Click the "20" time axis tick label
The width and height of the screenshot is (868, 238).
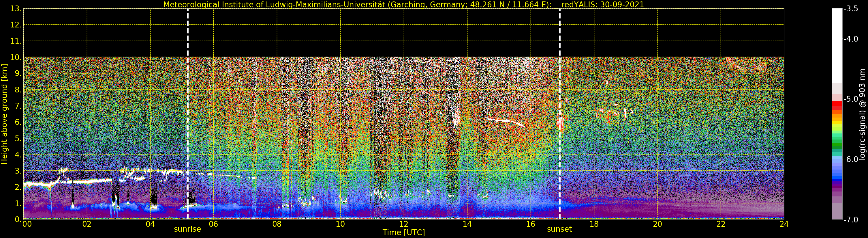point(657,224)
